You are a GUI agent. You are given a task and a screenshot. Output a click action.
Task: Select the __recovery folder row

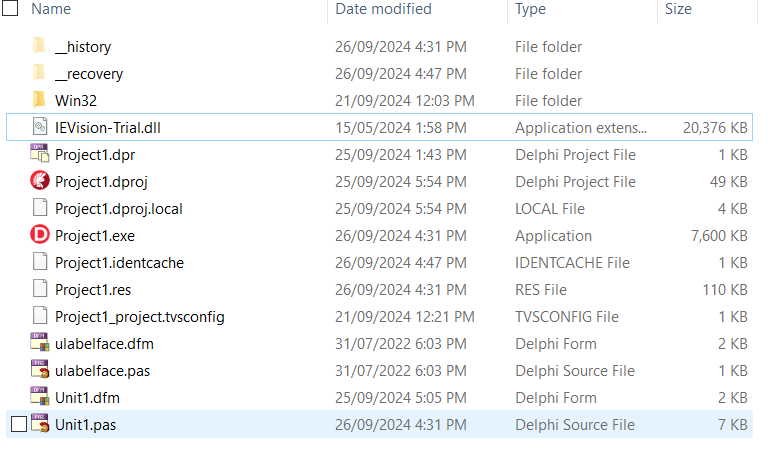coord(380,73)
